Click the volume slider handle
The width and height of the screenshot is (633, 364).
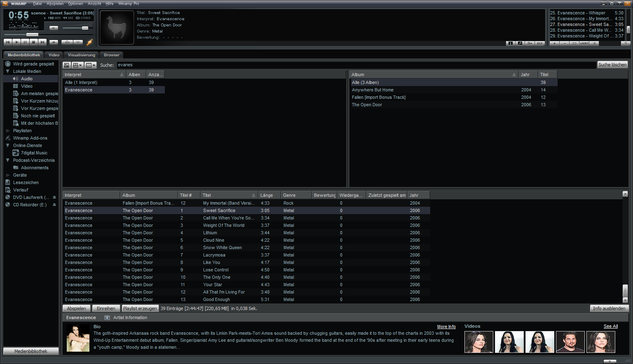click(85, 28)
